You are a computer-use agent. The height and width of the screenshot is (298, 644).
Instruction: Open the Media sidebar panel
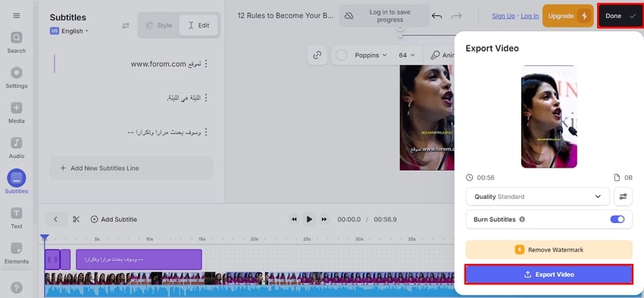click(17, 113)
